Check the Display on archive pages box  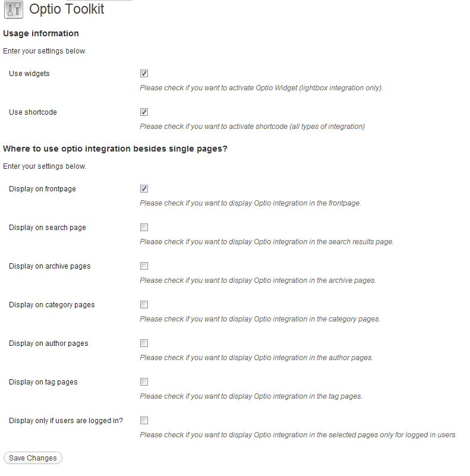144,266
